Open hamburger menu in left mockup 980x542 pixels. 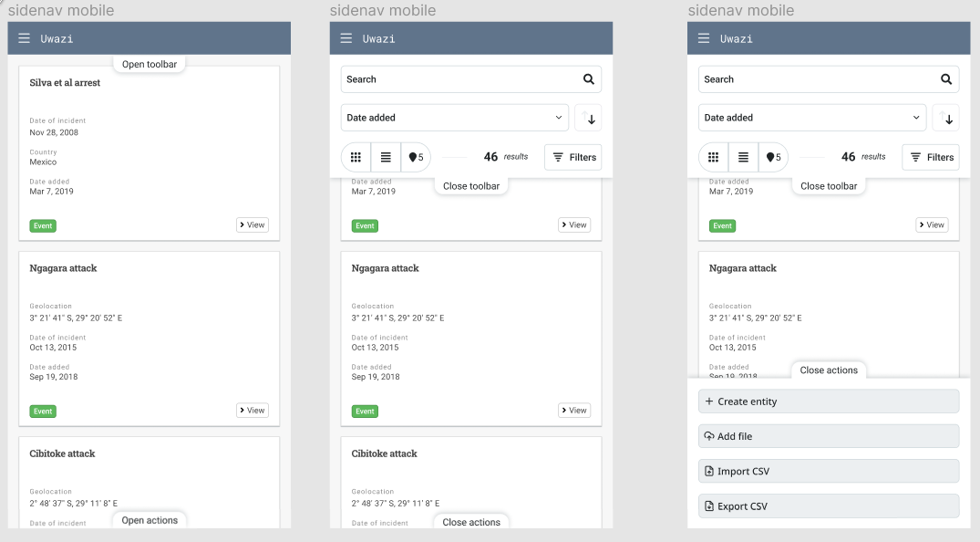tap(25, 38)
